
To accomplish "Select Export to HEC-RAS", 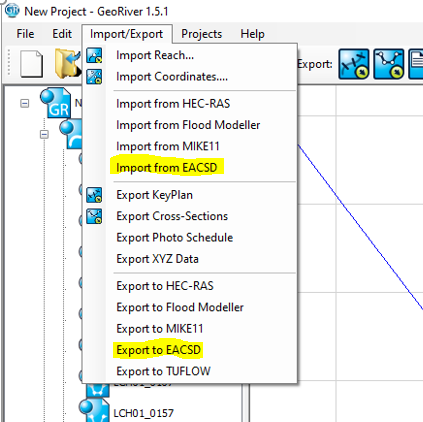I will click(189, 286).
